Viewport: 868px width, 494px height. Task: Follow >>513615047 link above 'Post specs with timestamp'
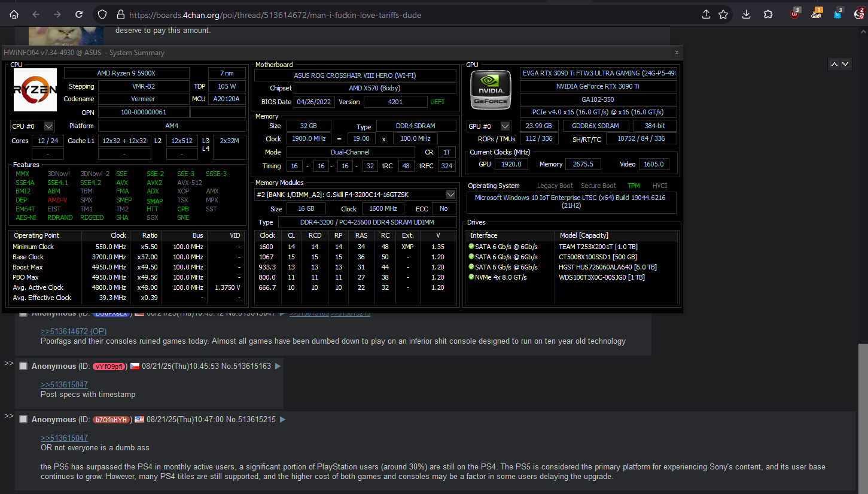coord(64,384)
